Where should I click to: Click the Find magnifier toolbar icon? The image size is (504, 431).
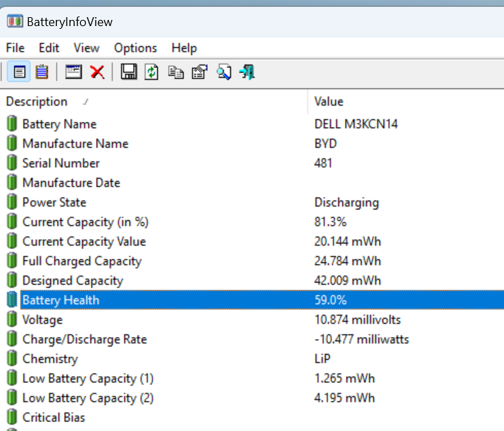224,72
